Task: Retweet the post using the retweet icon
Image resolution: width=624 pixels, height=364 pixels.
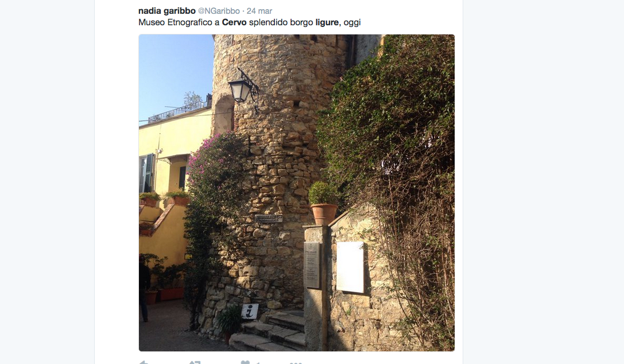Action: coord(195,362)
